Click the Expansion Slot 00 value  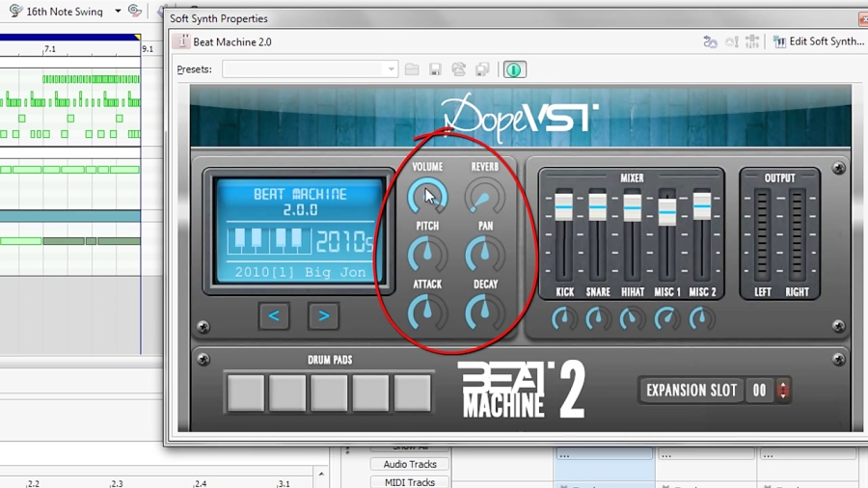[760, 390]
